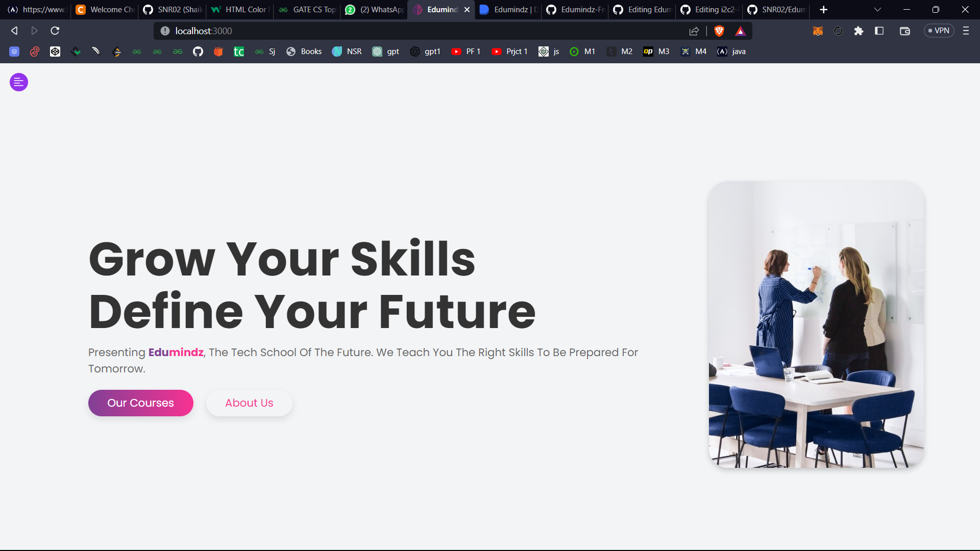Click the Brave Shields lion icon
The image size is (980, 551).
click(719, 31)
